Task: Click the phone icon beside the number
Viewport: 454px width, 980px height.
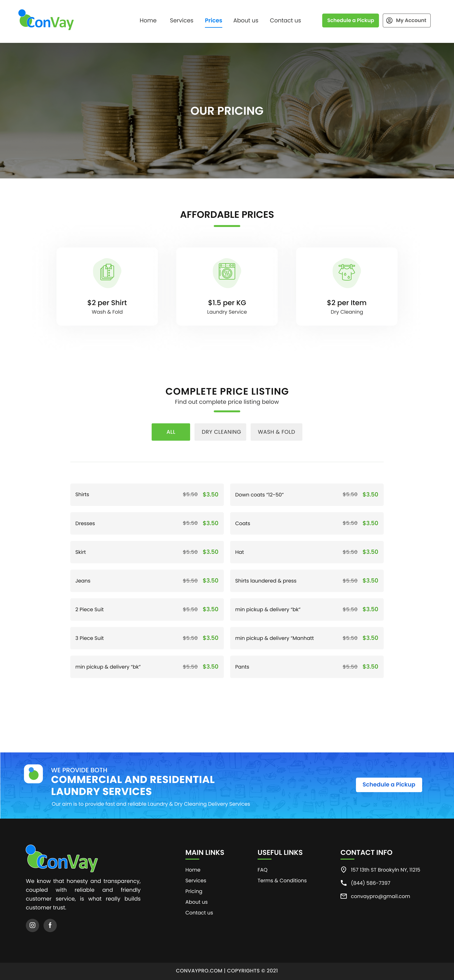Action: click(x=343, y=883)
